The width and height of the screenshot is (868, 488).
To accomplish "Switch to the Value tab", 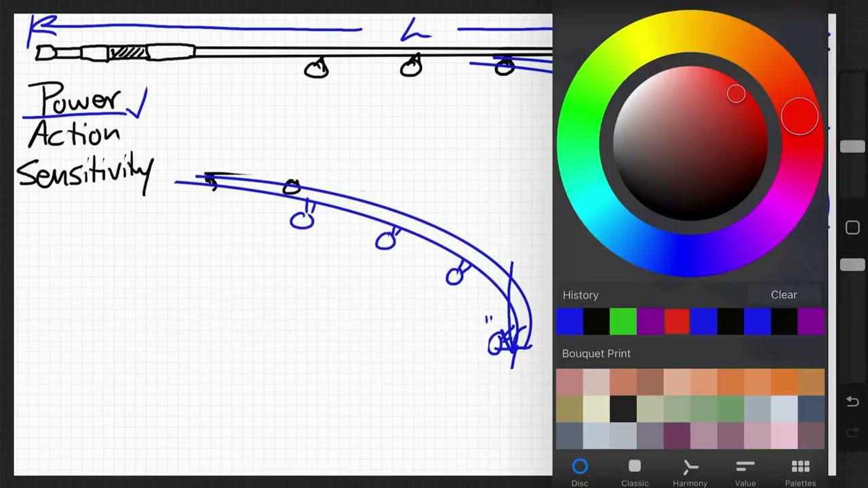I will (745, 472).
